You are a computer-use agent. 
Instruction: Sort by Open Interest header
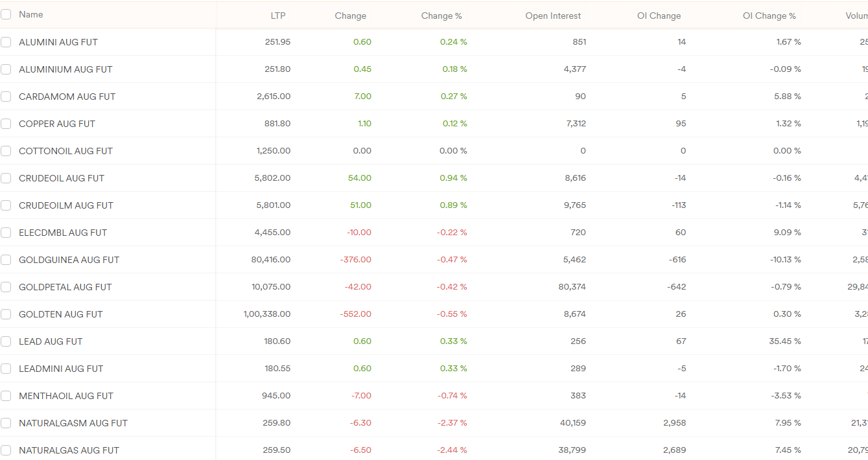(x=553, y=16)
